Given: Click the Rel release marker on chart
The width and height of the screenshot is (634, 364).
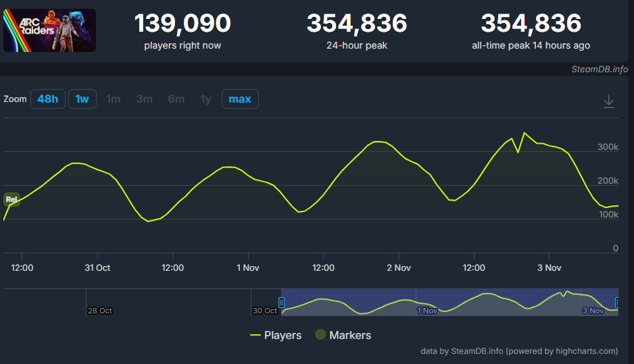Looking at the screenshot, I should pos(11,199).
